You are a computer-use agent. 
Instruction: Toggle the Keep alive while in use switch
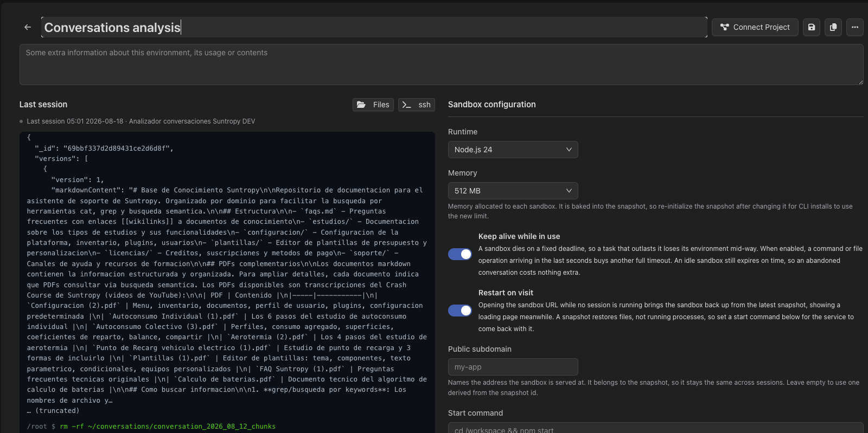tap(460, 254)
